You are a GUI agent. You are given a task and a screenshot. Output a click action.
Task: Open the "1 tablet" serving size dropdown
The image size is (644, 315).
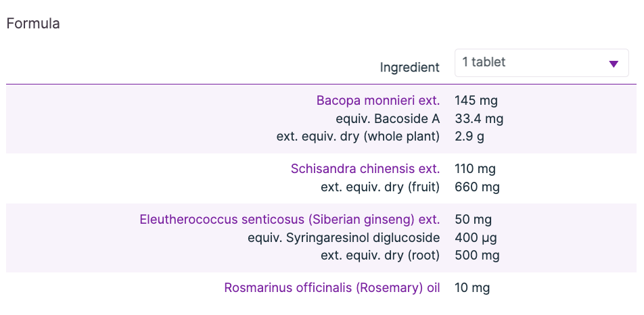[541, 63]
